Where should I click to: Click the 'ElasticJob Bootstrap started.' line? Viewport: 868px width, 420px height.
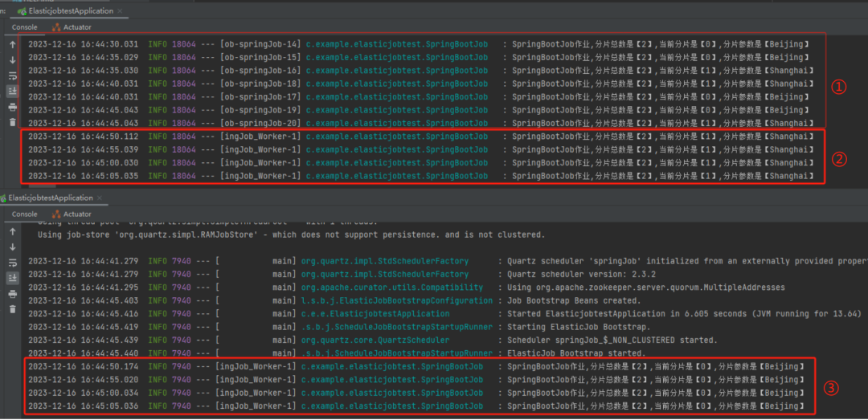(337, 353)
